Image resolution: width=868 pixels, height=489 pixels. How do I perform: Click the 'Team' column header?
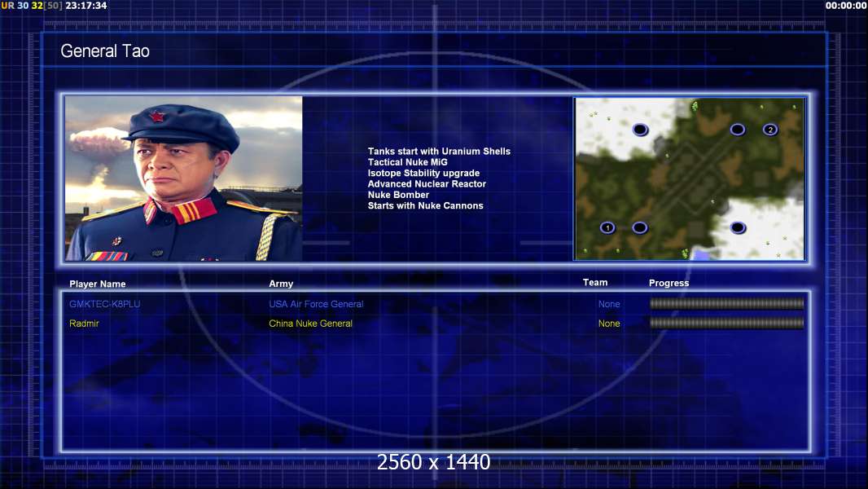595,283
